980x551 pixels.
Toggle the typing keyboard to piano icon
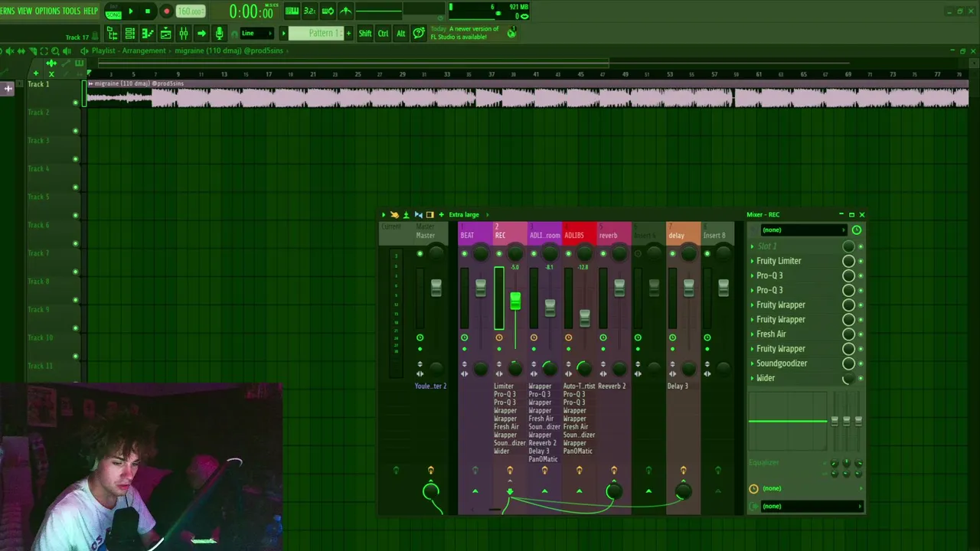point(292,11)
